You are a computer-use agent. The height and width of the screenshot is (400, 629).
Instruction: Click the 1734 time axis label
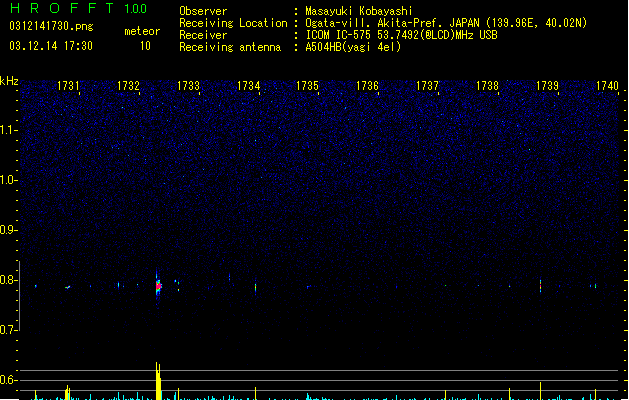point(248,86)
